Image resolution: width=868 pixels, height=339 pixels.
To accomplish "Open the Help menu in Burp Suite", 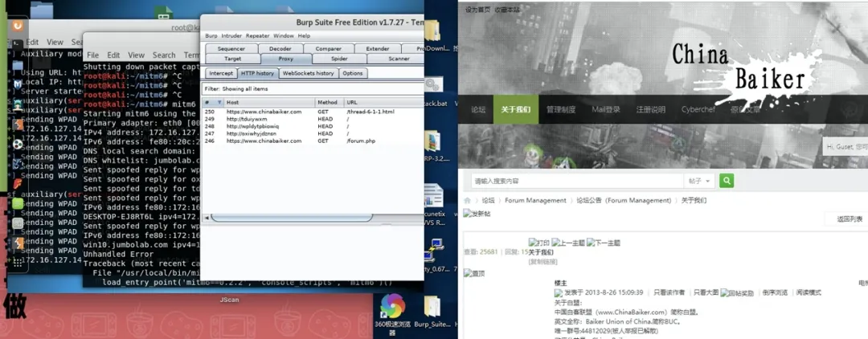I will click(304, 36).
